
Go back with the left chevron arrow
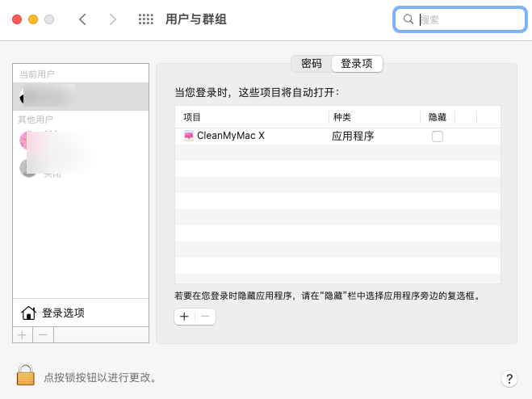pos(82,19)
